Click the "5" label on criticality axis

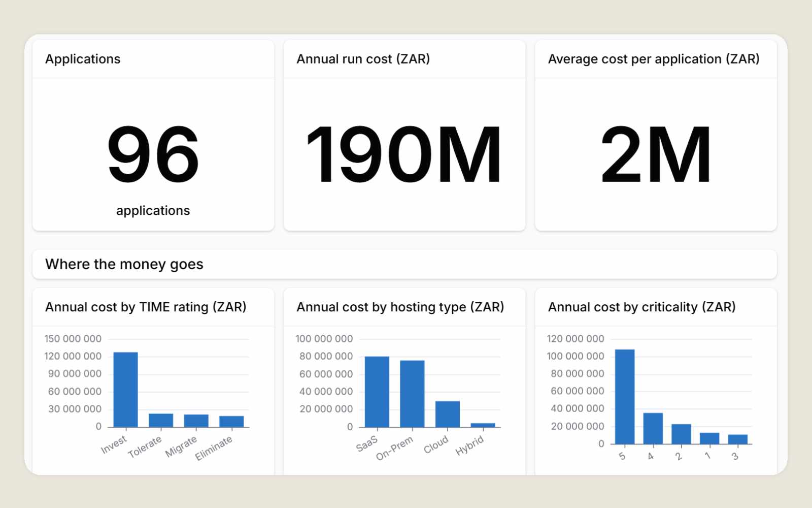point(622,456)
